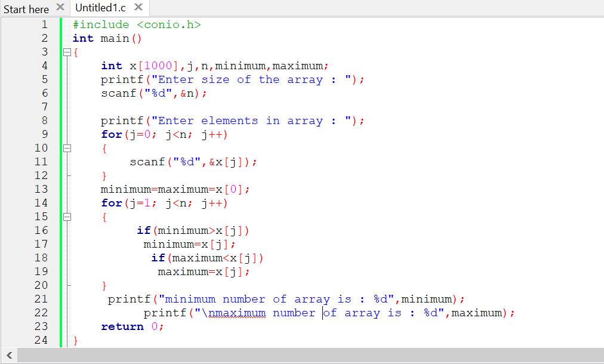The height and width of the screenshot is (364, 604).
Task: Click line number 7 in the margin
Action: [x=45, y=107]
